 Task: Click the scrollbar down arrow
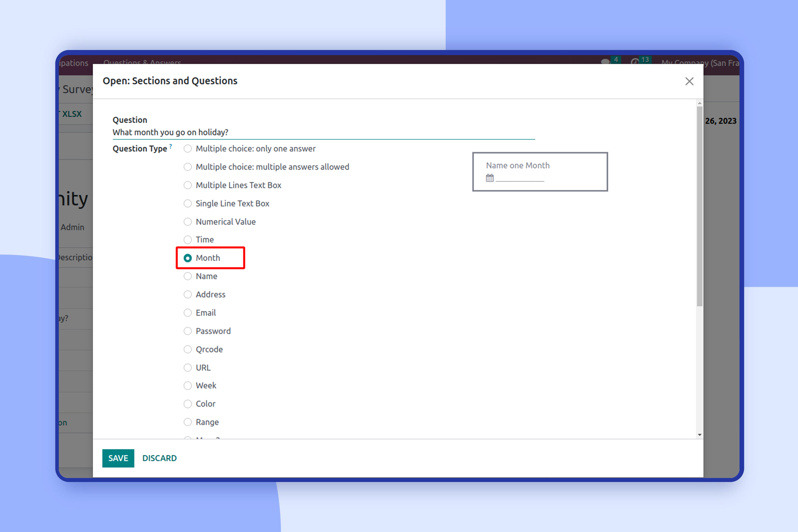[699, 435]
